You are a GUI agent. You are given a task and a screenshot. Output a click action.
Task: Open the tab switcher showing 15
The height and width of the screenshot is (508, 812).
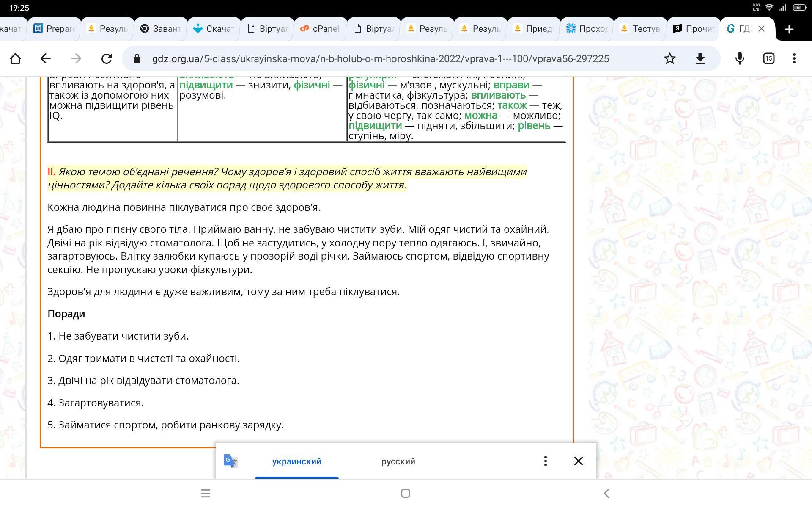click(x=768, y=58)
